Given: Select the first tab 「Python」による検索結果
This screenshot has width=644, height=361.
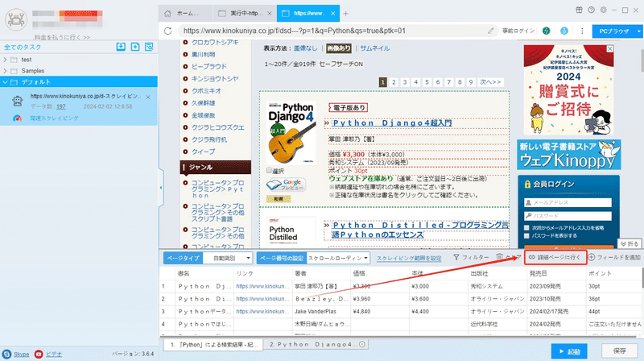Looking at the screenshot, I should [x=213, y=345].
